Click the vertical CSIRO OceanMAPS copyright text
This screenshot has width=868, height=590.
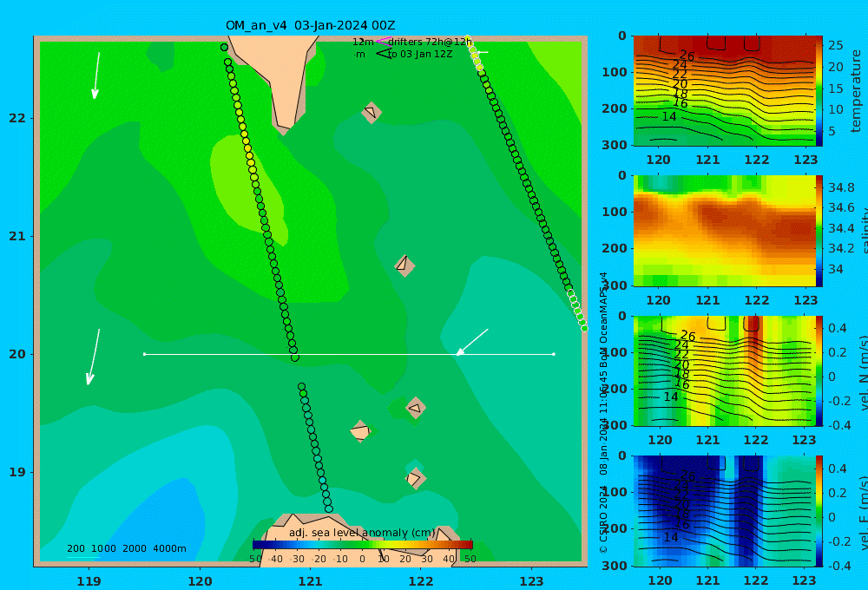pyautogui.click(x=603, y=412)
